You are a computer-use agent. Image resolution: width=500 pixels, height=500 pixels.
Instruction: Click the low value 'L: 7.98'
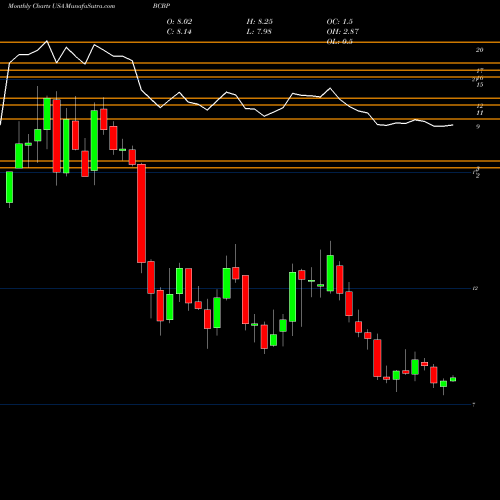click(x=259, y=32)
